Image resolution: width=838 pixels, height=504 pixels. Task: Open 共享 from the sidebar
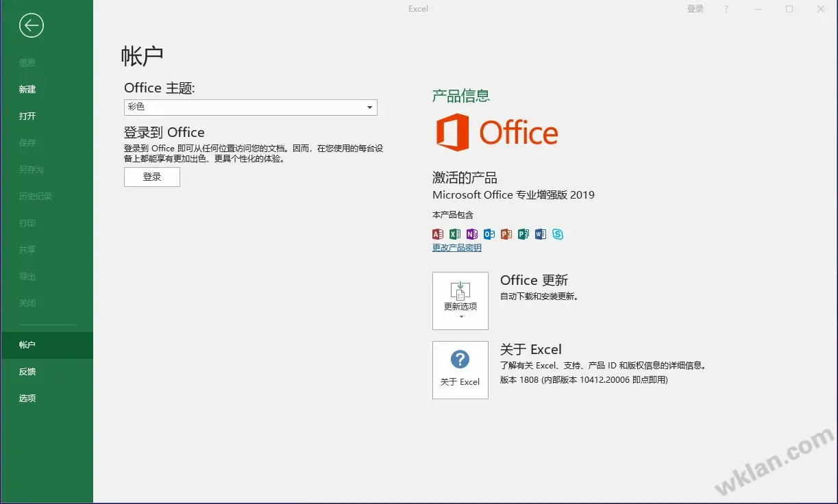tap(27, 250)
